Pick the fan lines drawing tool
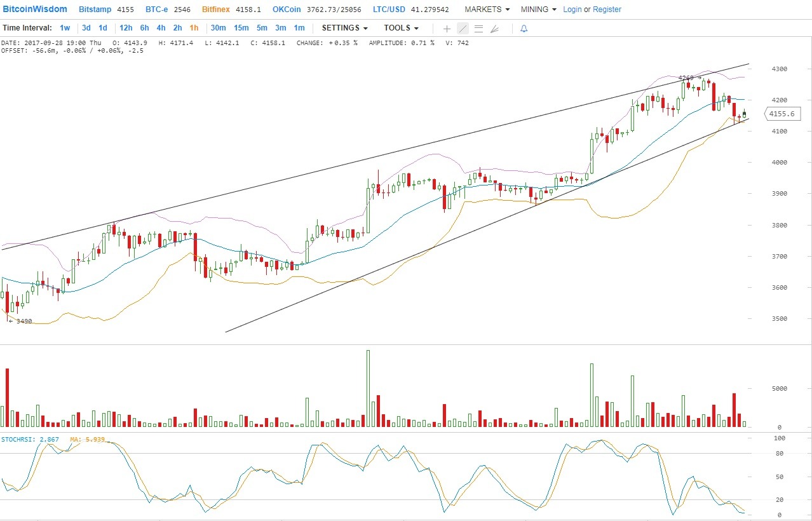The height and width of the screenshot is (521, 812). (495, 29)
